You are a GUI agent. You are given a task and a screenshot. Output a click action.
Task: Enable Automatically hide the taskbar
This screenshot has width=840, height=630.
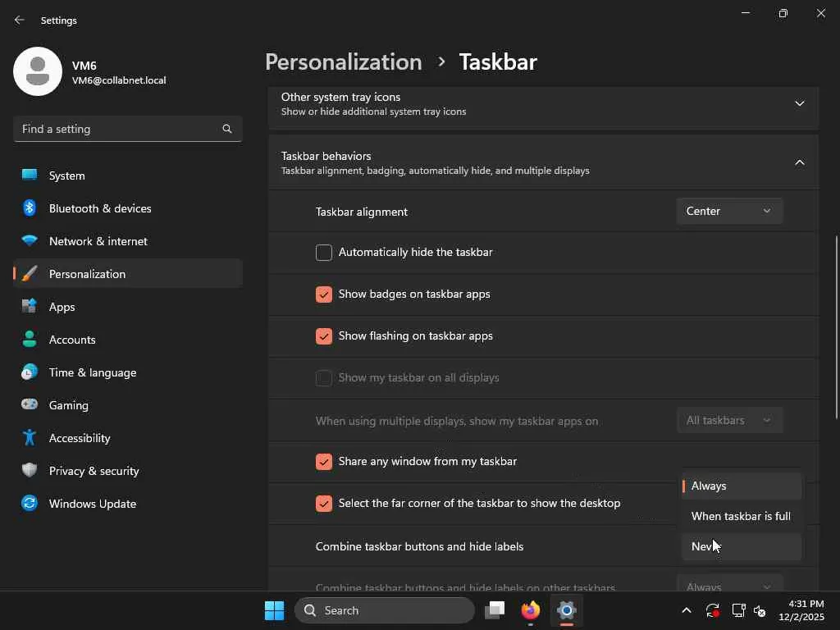[x=324, y=253]
